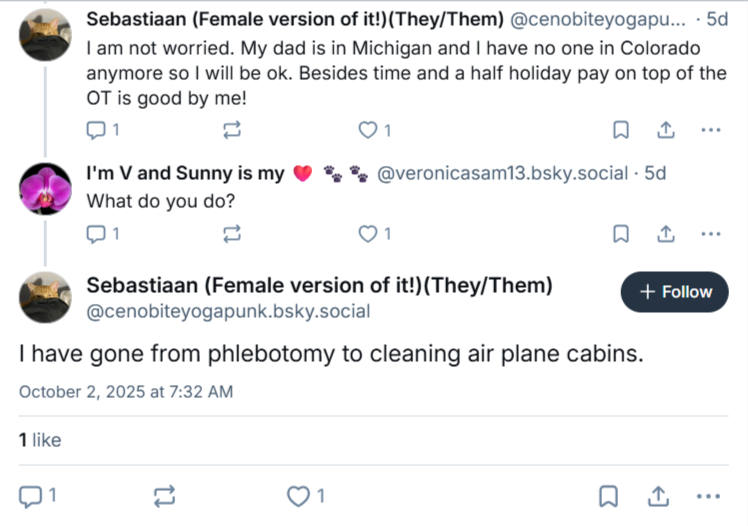Viewport: 748px width, 526px height.
Task: Repost the post about holiday pay
Action: [232, 130]
